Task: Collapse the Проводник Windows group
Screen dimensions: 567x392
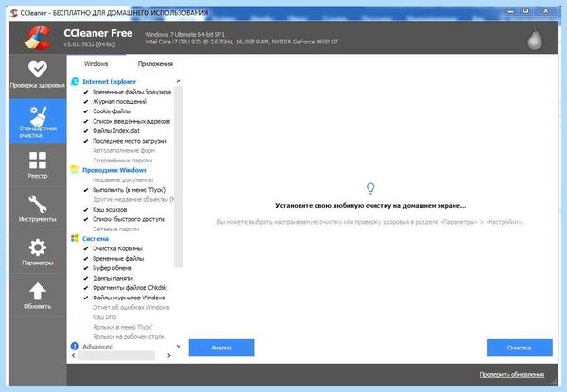Action: click(x=114, y=170)
